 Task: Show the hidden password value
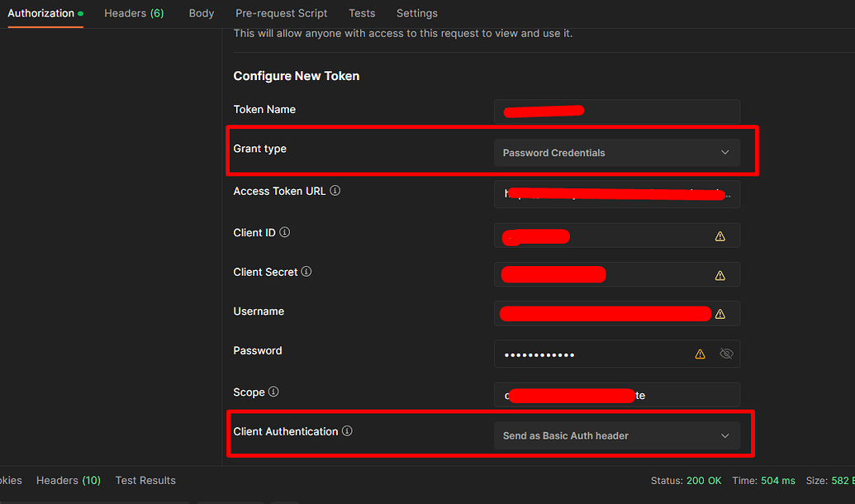coord(725,353)
